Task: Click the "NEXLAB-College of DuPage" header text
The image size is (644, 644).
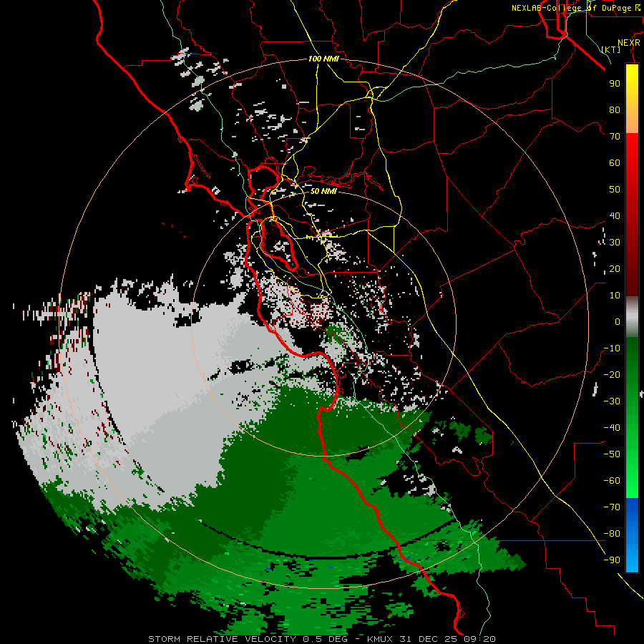Action: point(571,8)
